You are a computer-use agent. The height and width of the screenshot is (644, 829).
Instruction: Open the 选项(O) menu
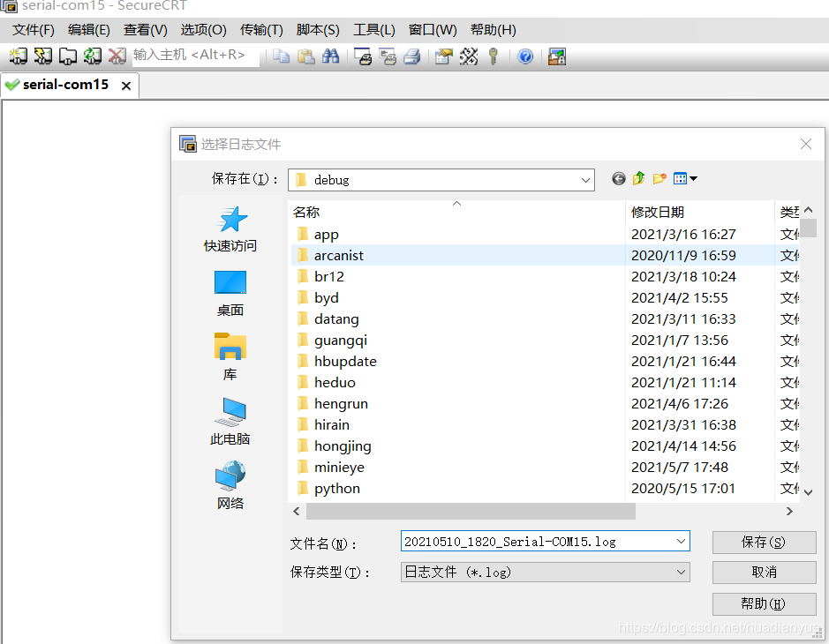[x=204, y=30]
